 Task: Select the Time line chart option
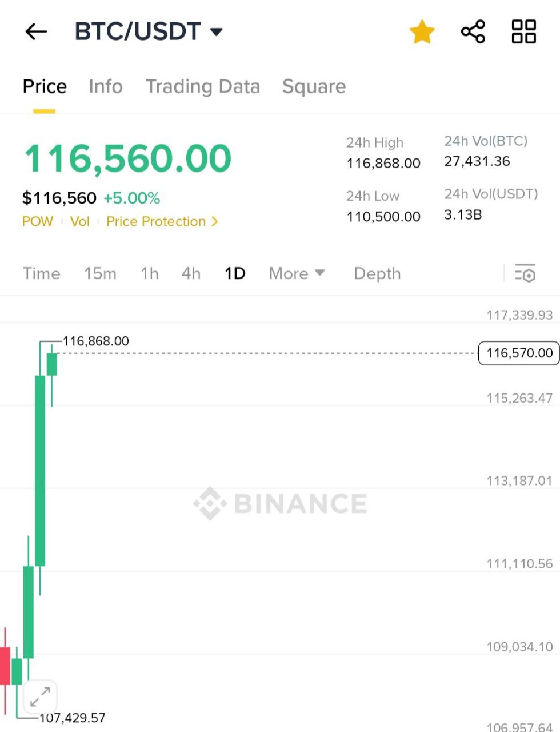[x=41, y=273]
